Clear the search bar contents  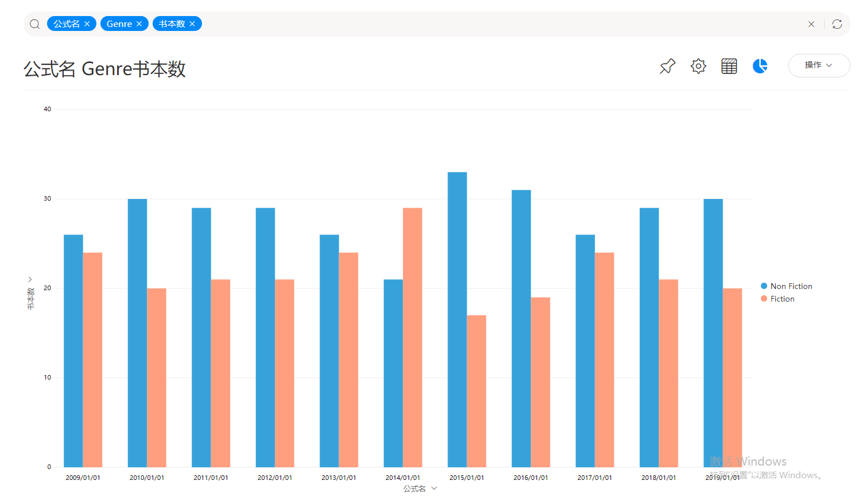tap(811, 24)
